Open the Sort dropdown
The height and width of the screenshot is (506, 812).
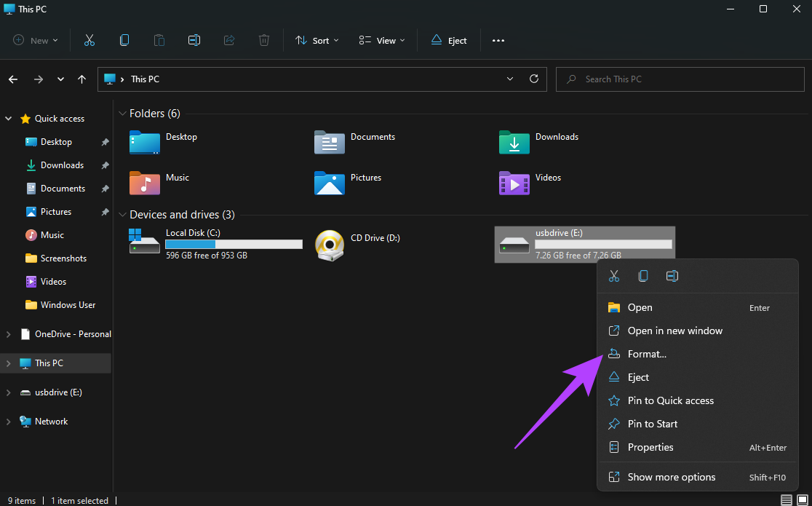[x=317, y=41]
